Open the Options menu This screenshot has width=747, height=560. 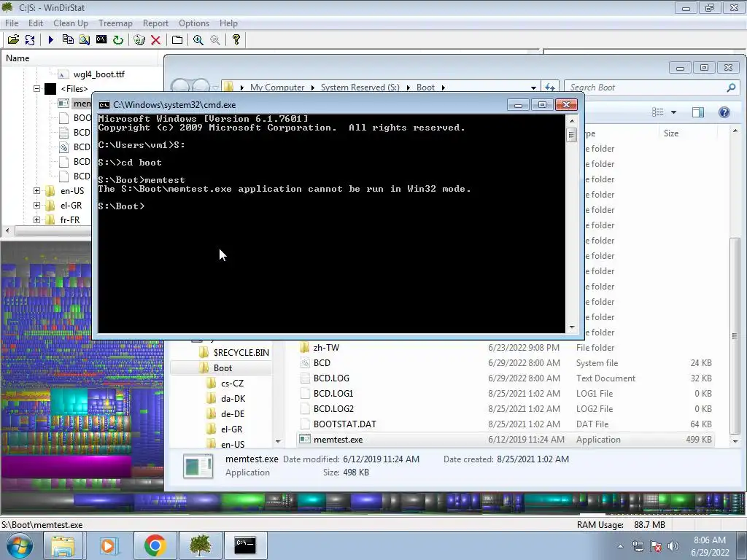[194, 23]
